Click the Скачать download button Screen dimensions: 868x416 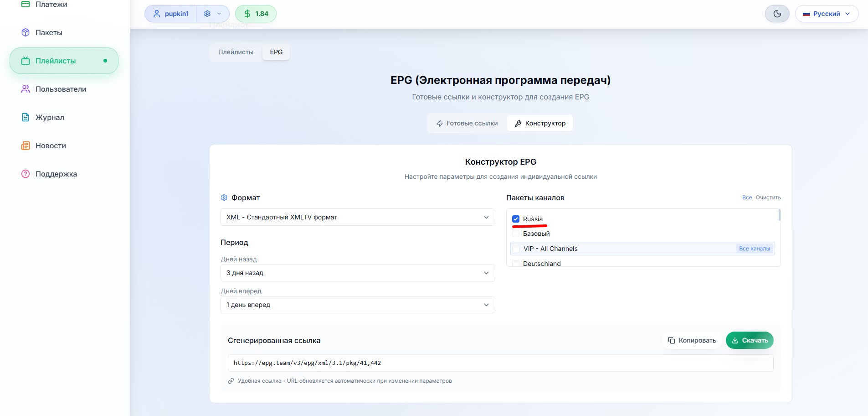click(x=750, y=340)
